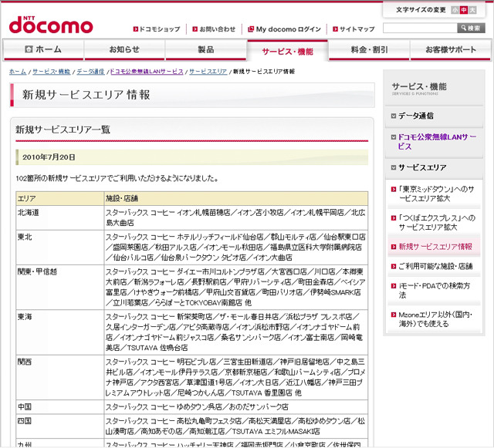494x448 pixels.
Task: Click arrow icon beside つくばエクスプレス link
Action: pyautogui.click(x=393, y=218)
